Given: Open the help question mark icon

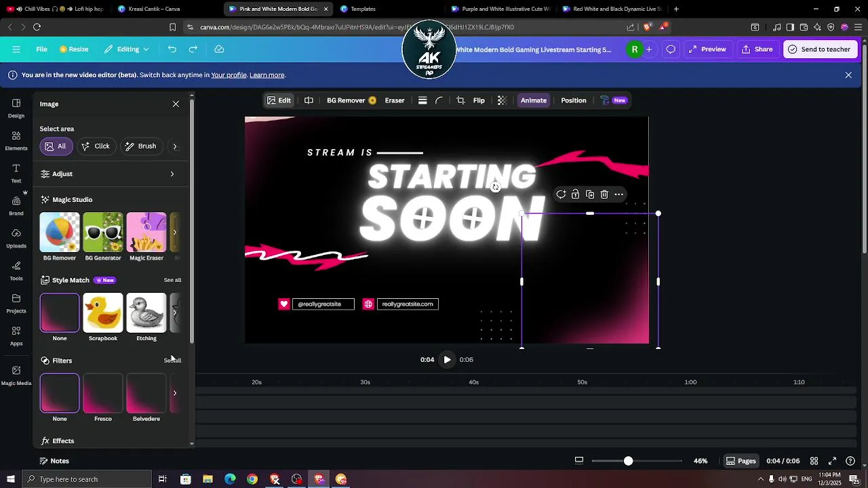Looking at the screenshot, I should [x=850, y=461].
